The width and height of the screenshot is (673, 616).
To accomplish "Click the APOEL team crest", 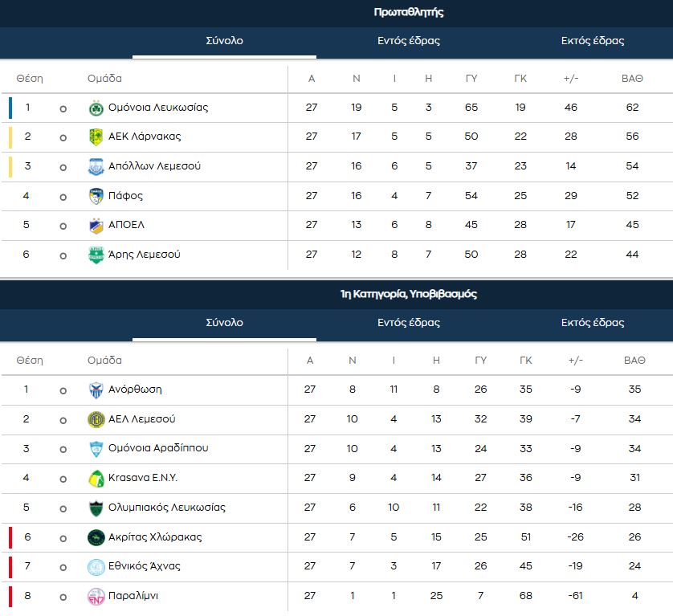I will [96, 226].
